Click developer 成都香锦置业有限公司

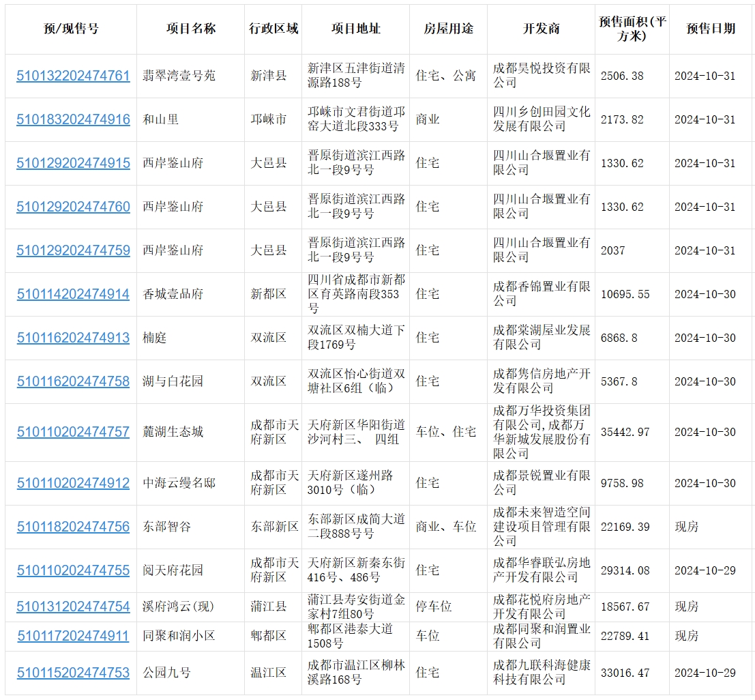tap(542, 294)
